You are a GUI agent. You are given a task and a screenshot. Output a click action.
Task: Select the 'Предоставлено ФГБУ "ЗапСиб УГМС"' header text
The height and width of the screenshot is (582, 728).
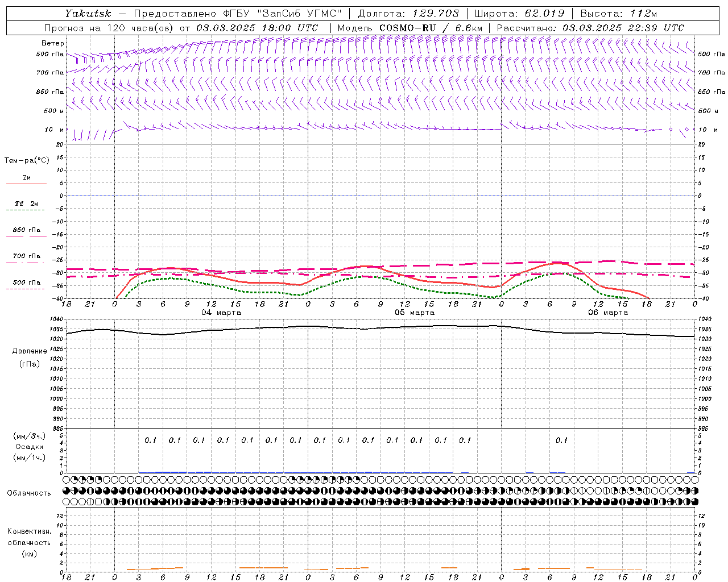pos(237,14)
